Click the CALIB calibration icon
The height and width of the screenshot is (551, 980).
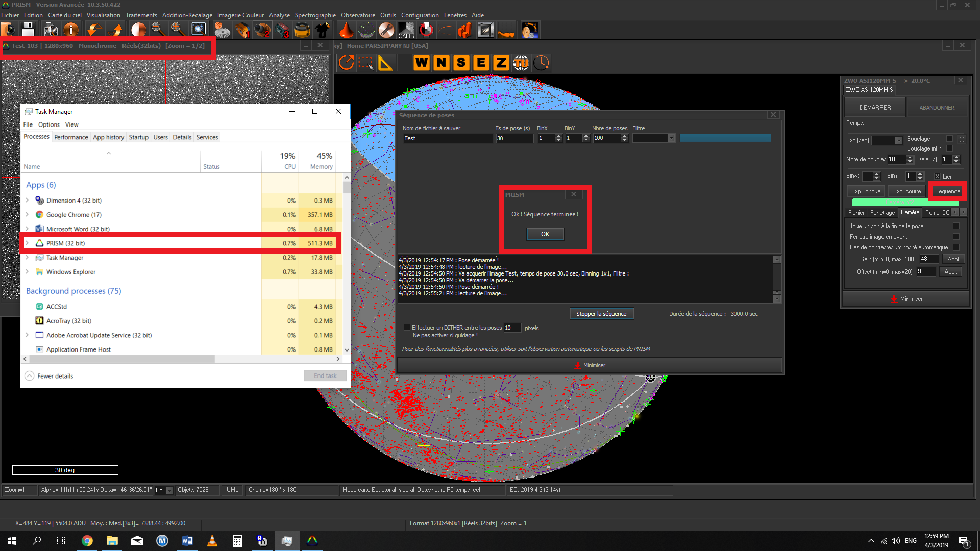pyautogui.click(x=406, y=30)
